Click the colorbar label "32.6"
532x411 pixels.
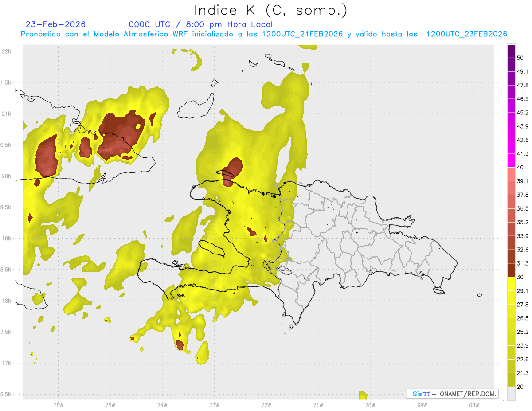coord(523,250)
